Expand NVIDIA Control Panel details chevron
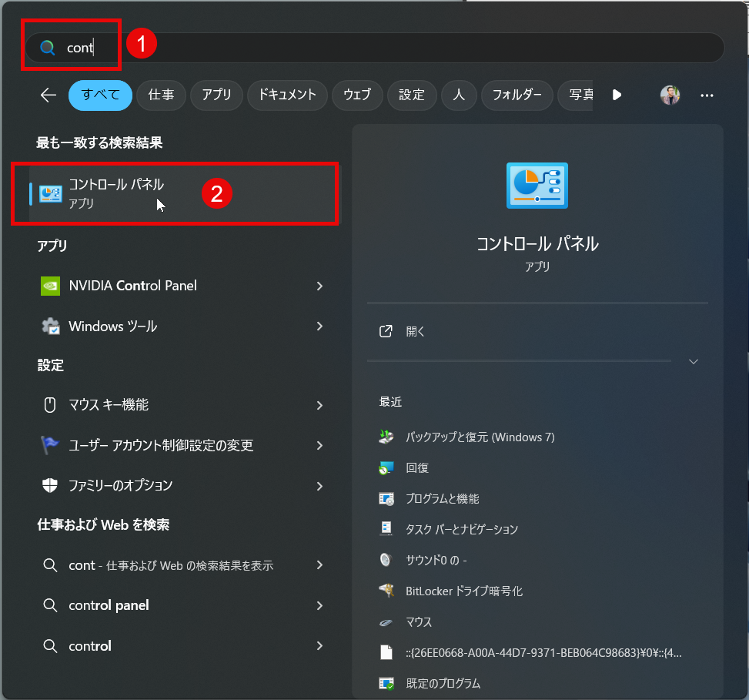This screenshot has height=700, width=749. pyautogui.click(x=319, y=286)
